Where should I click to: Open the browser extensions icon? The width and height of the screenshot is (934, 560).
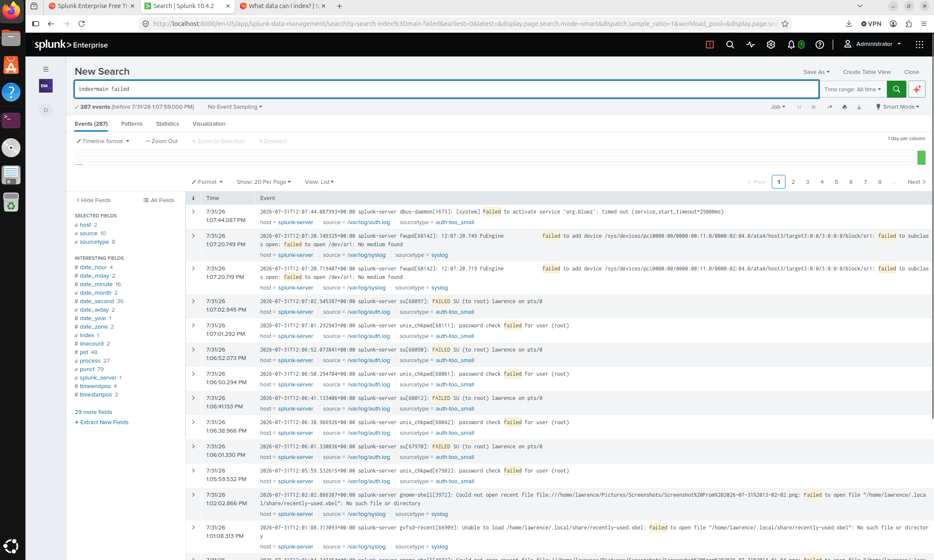(x=909, y=24)
